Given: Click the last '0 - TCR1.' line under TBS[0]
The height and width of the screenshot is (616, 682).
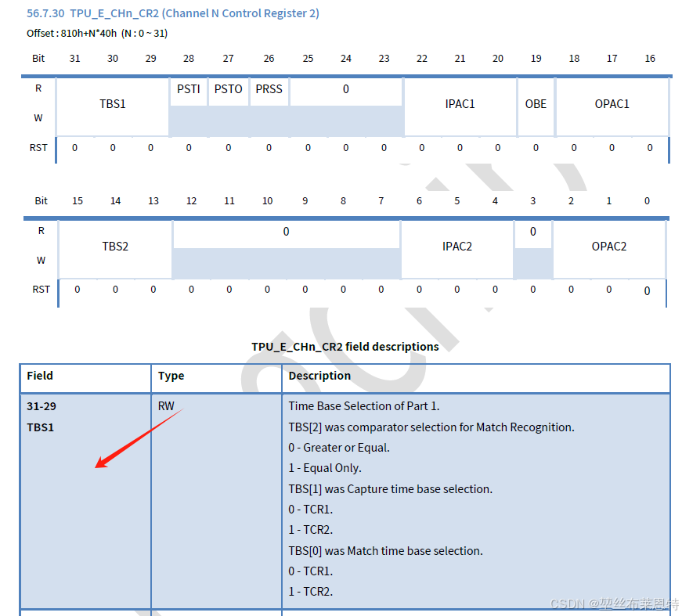Looking at the screenshot, I should click(311, 571).
